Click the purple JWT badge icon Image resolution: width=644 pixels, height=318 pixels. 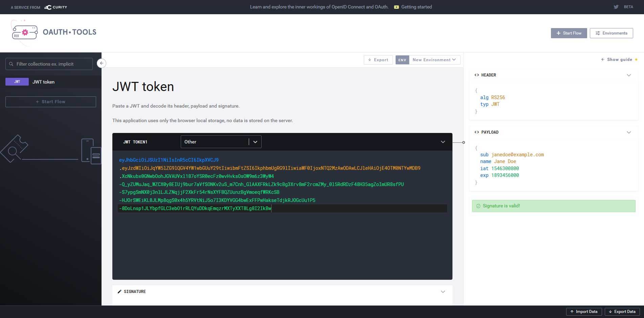(x=17, y=82)
